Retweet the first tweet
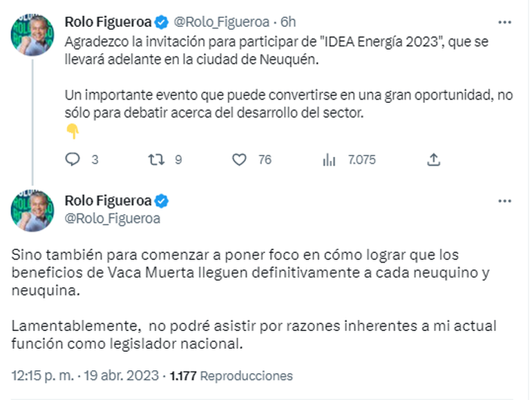The image size is (532, 400). pyautogui.click(x=157, y=160)
